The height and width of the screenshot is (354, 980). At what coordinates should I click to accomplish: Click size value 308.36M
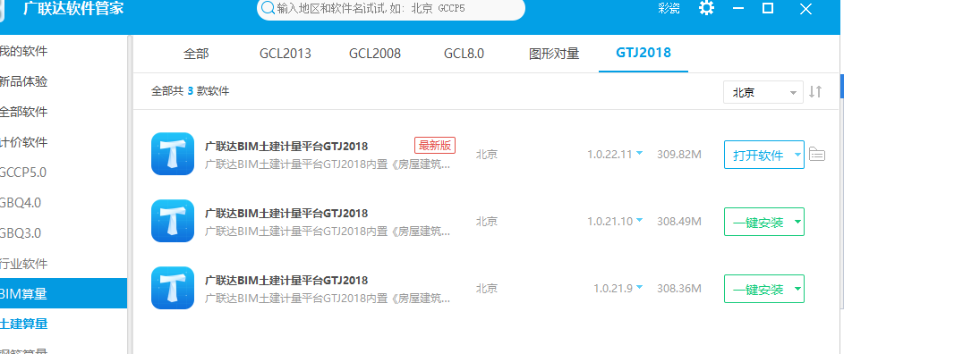coord(679,288)
